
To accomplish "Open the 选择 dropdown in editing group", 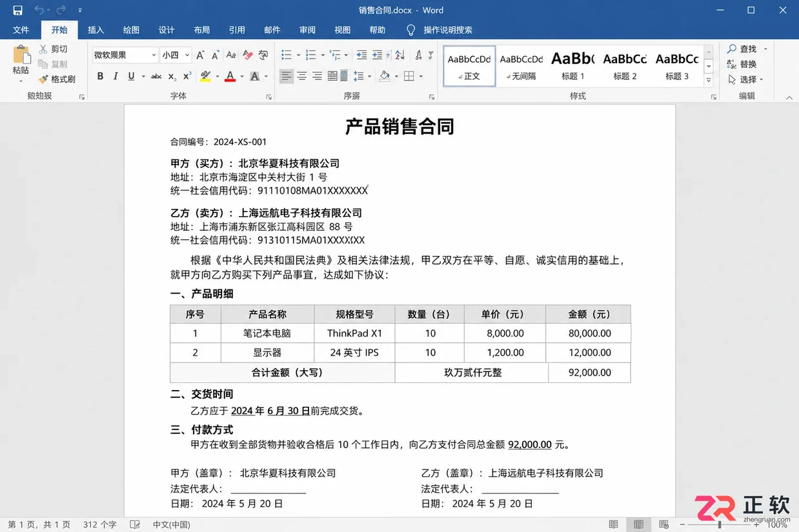I will point(746,79).
